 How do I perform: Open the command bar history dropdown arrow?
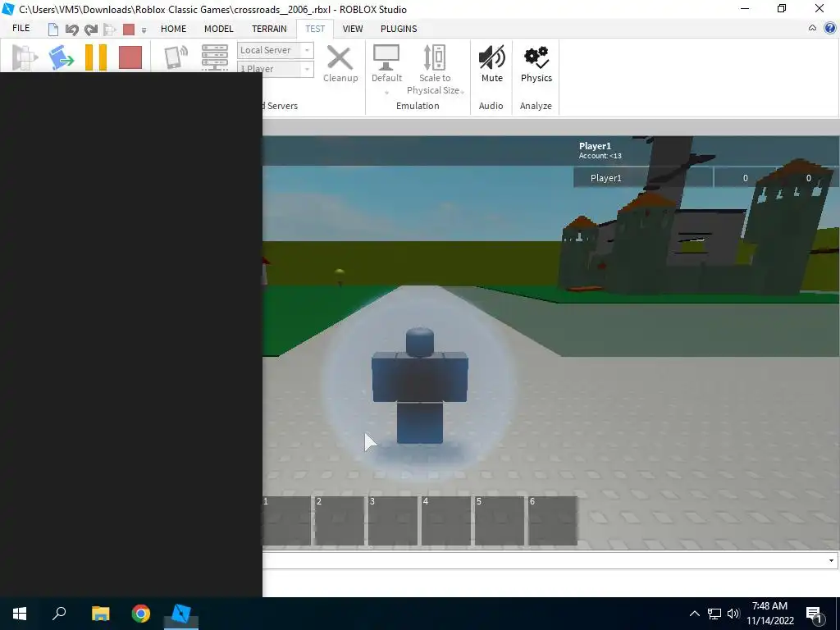(x=832, y=561)
